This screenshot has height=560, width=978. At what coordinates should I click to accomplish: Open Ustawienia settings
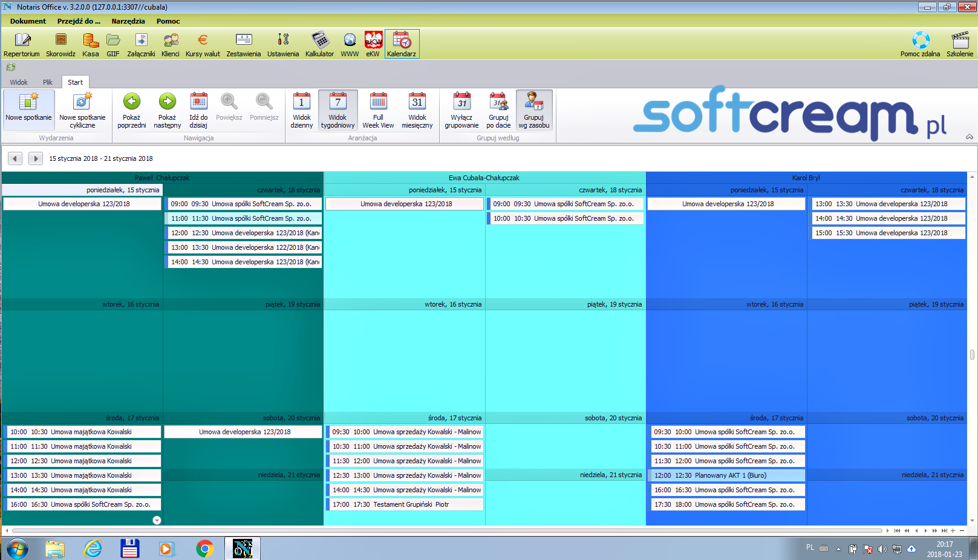click(283, 45)
